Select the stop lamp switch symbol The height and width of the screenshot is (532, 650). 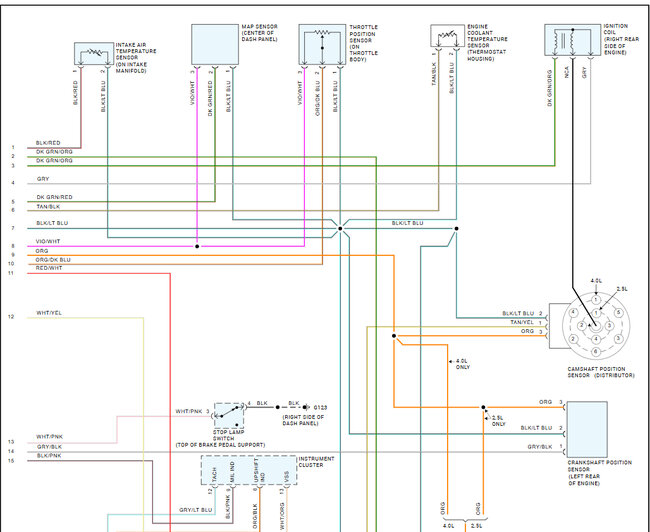coord(229,415)
